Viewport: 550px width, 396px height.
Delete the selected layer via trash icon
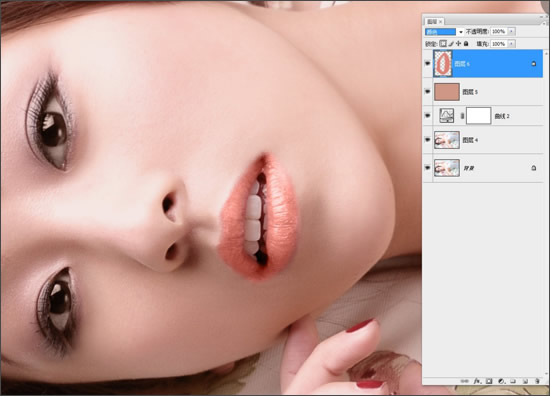[x=537, y=381]
